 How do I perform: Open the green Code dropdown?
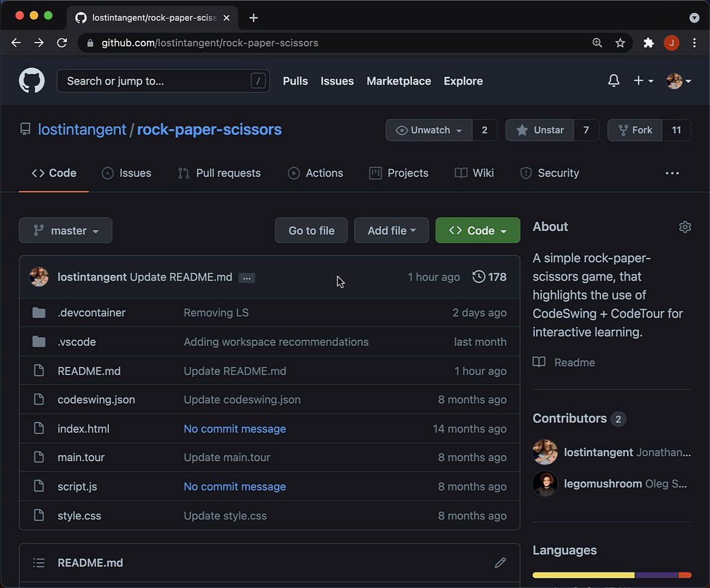pyautogui.click(x=478, y=231)
